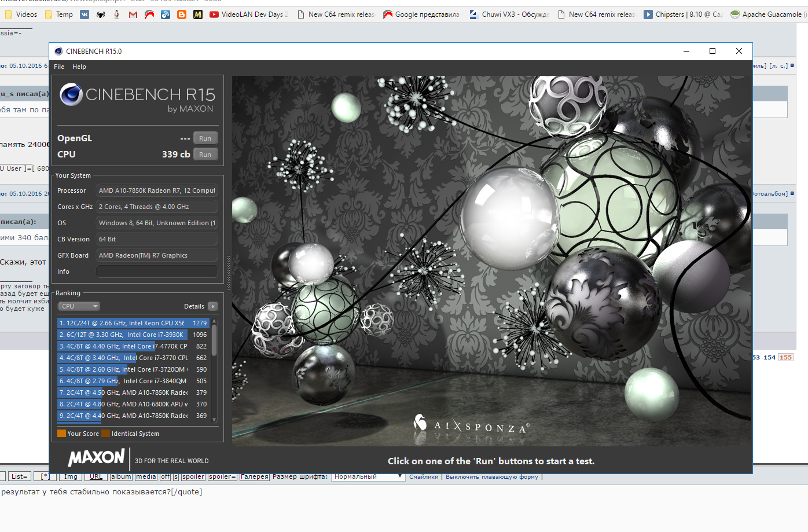The width and height of the screenshot is (808, 532).
Task: Open the Gmail bookmark icon in browser
Action: (133, 14)
